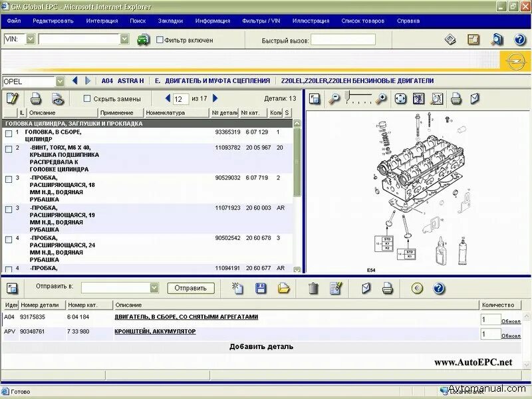532x399 pixels.
Task: Click the note page icon in illustration toolbar
Action: coord(475,98)
